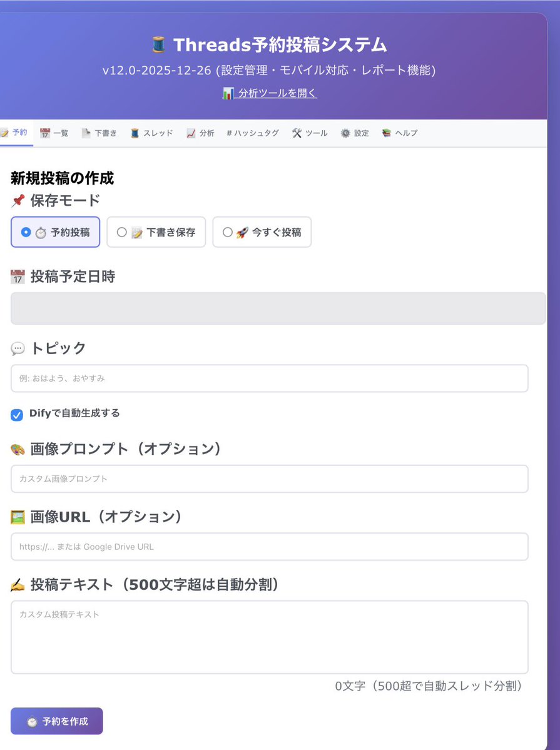Click the 新規投稿の作成 heading
The width and height of the screenshot is (560, 750).
pos(62,178)
